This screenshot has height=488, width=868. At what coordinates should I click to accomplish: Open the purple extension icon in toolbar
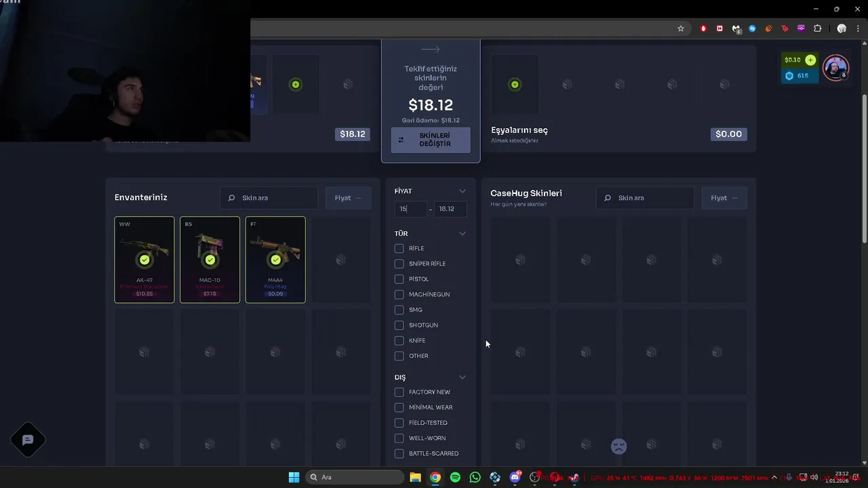pyautogui.click(x=801, y=28)
